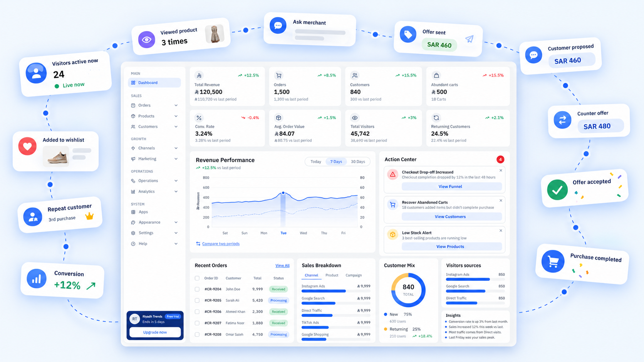The width and height of the screenshot is (644, 362).
Task: Click the percent icon on Conv. Rate card
Action: (199, 118)
